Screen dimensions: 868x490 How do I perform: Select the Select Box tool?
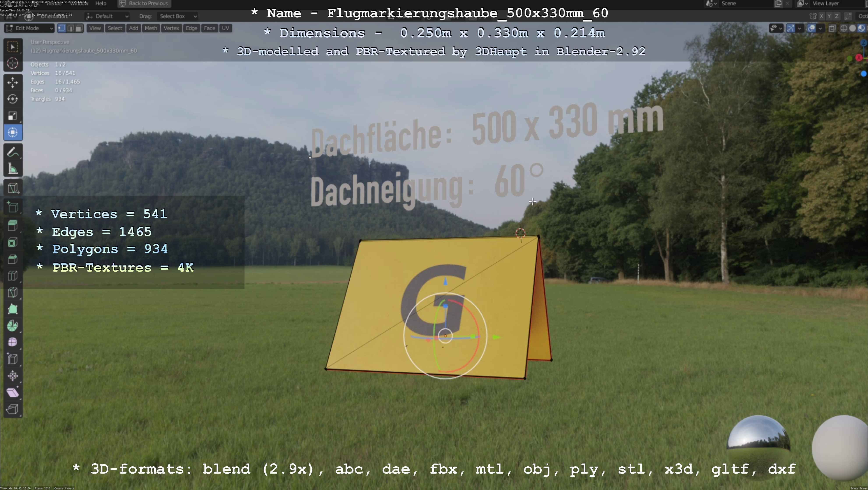[x=13, y=46]
